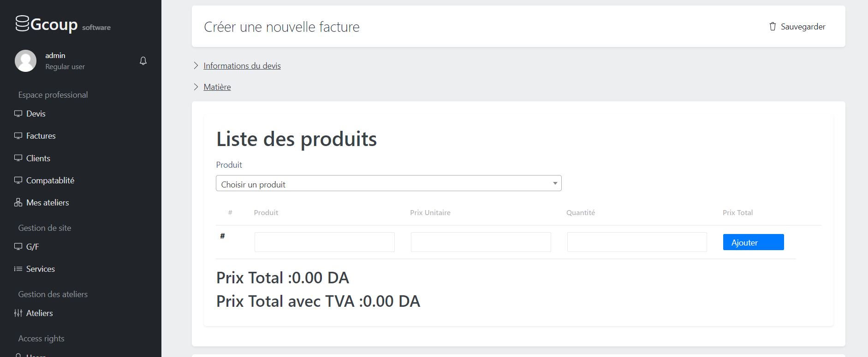Click the notification bell icon

point(143,61)
